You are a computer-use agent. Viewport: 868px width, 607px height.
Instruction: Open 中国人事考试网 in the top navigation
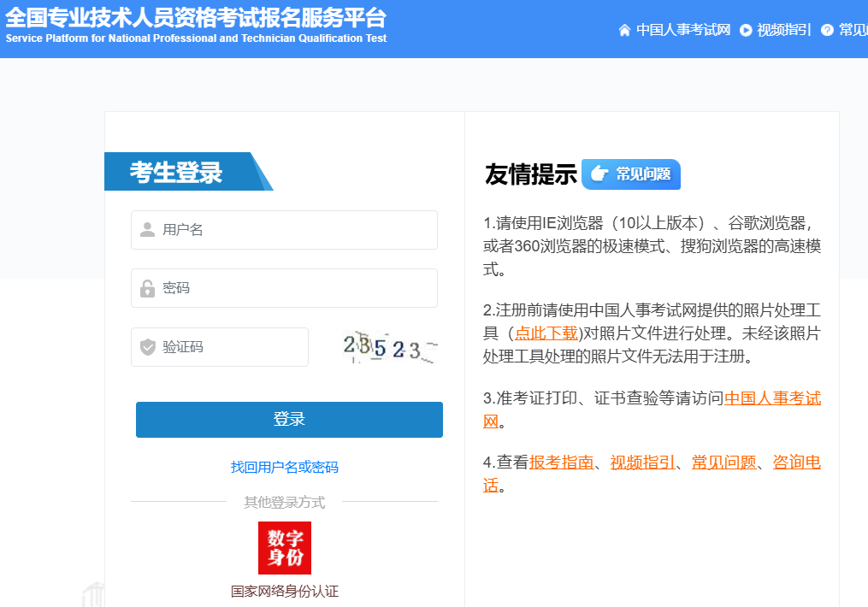point(683,30)
